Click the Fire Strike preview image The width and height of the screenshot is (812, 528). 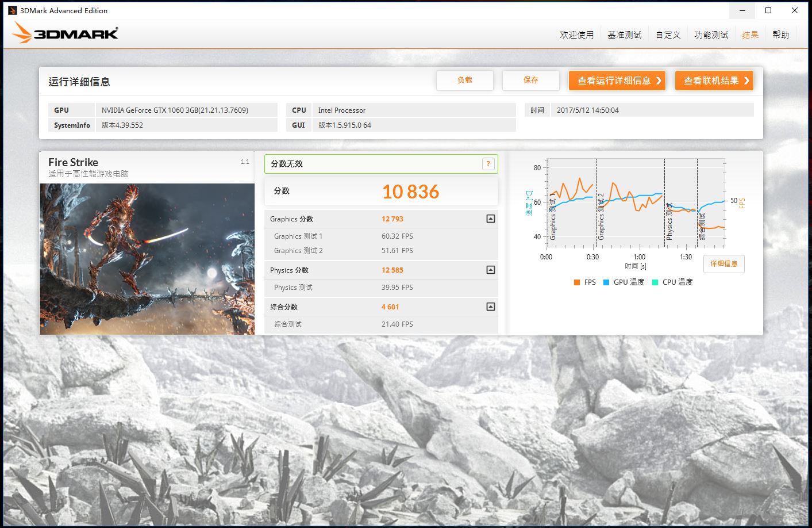147,259
